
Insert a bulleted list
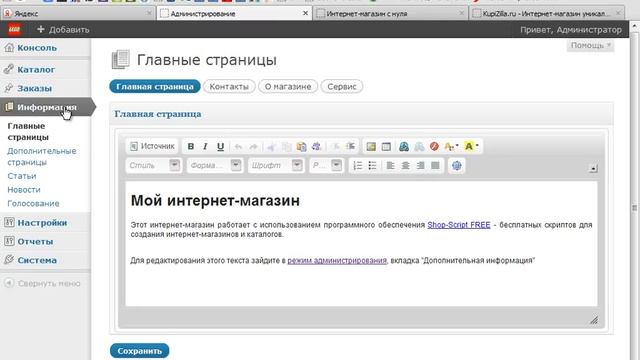pyautogui.click(x=372, y=165)
